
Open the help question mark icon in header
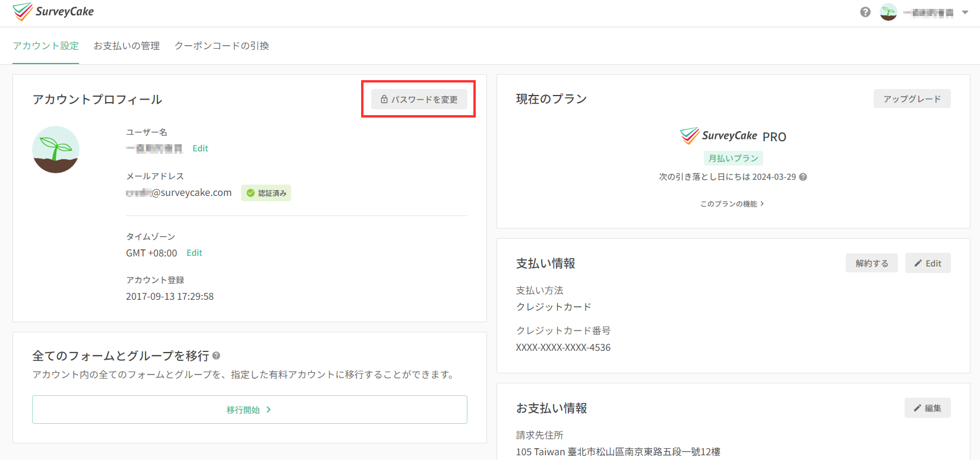click(865, 12)
